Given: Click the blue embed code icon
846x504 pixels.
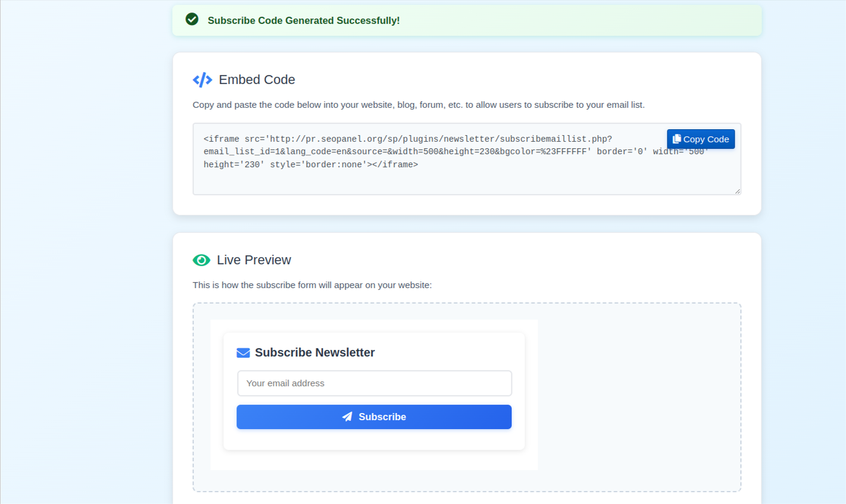Looking at the screenshot, I should pos(202,79).
